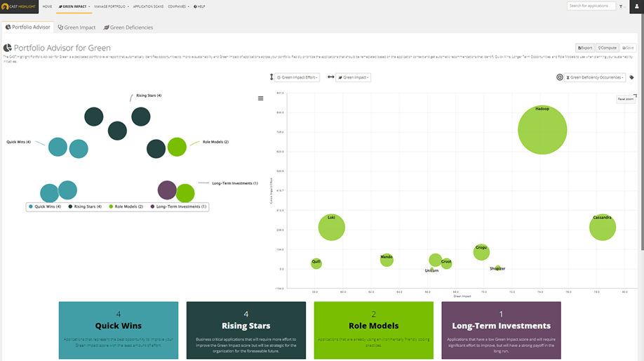The width and height of the screenshot is (644, 361).
Task: Toggle the Role Models legend item
Action: tap(126, 206)
